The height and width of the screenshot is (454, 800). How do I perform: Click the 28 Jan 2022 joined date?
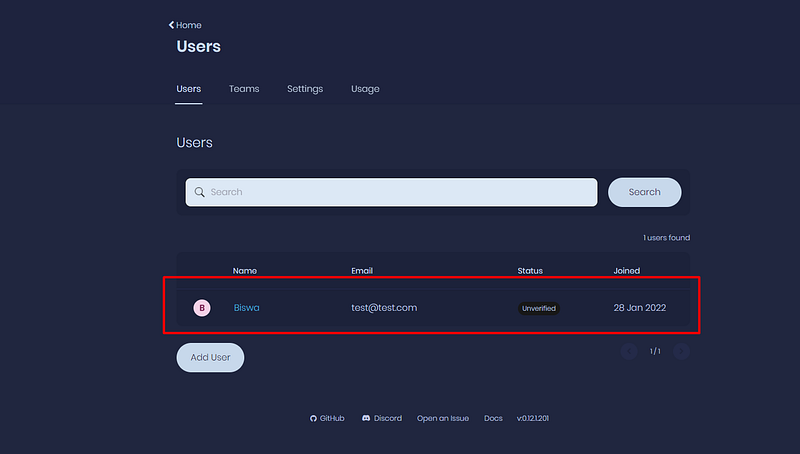[640, 308]
